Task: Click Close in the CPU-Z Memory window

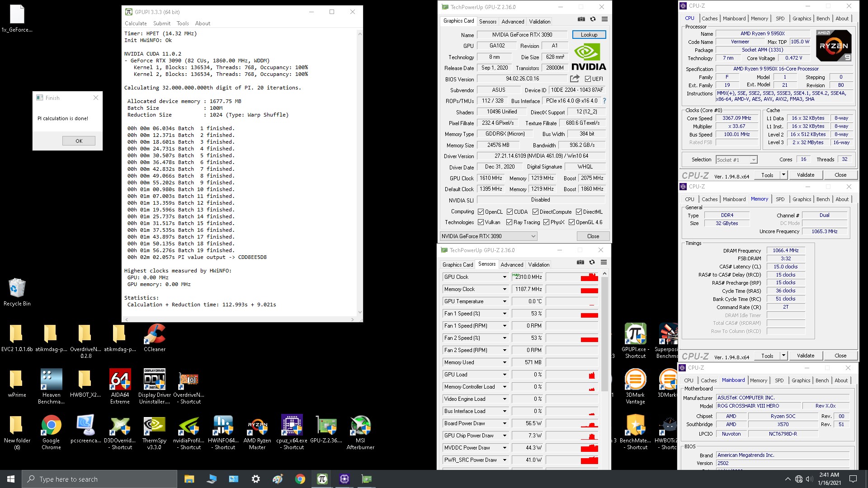Action: [840, 356]
